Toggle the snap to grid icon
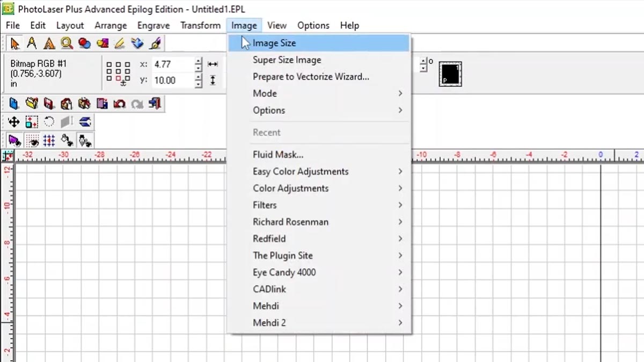The height and width of the screenshot is (362, 644). click(x=49, y=141)
